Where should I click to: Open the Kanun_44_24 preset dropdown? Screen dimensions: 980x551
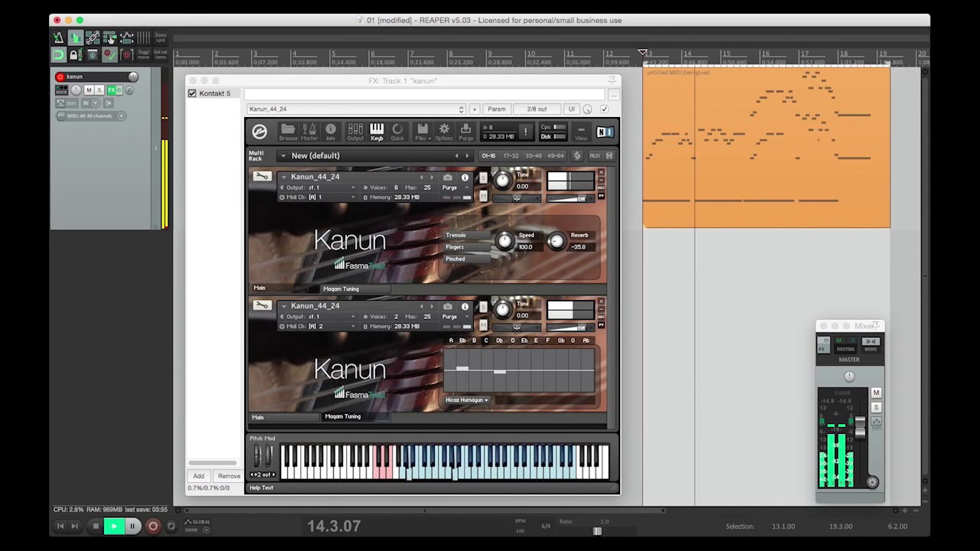[356, 109]
